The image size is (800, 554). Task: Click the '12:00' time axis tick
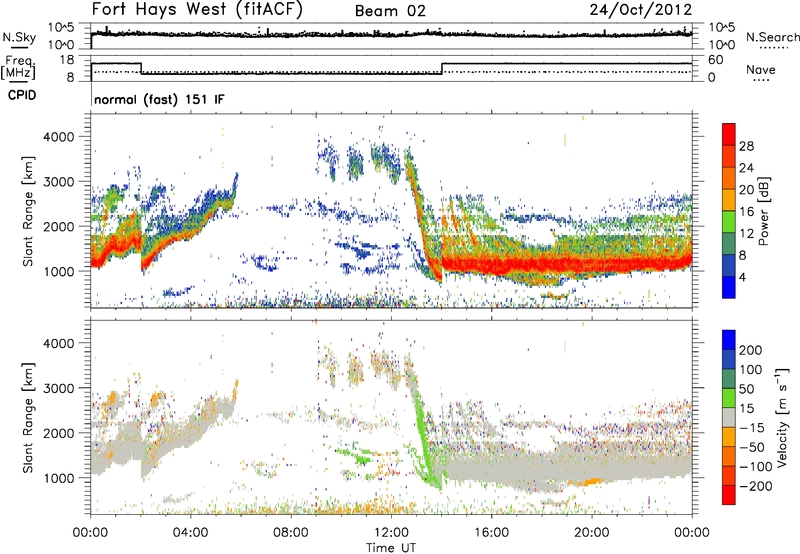point(391,533)
